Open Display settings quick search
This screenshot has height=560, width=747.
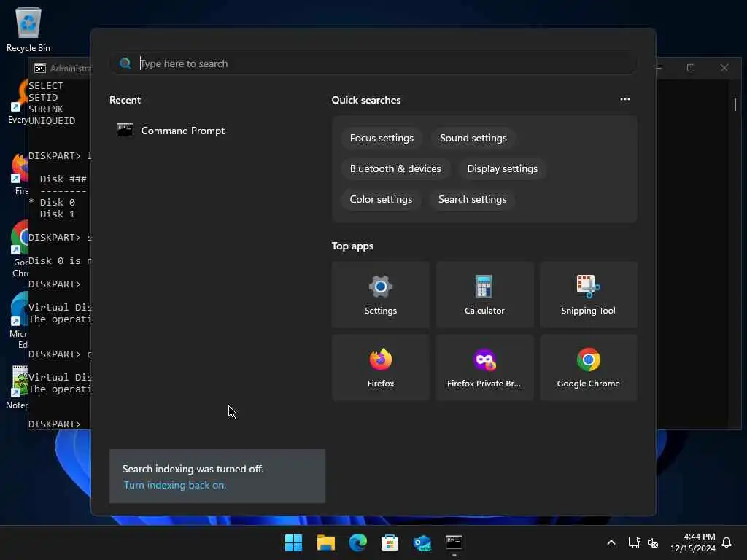click(502, 168)
